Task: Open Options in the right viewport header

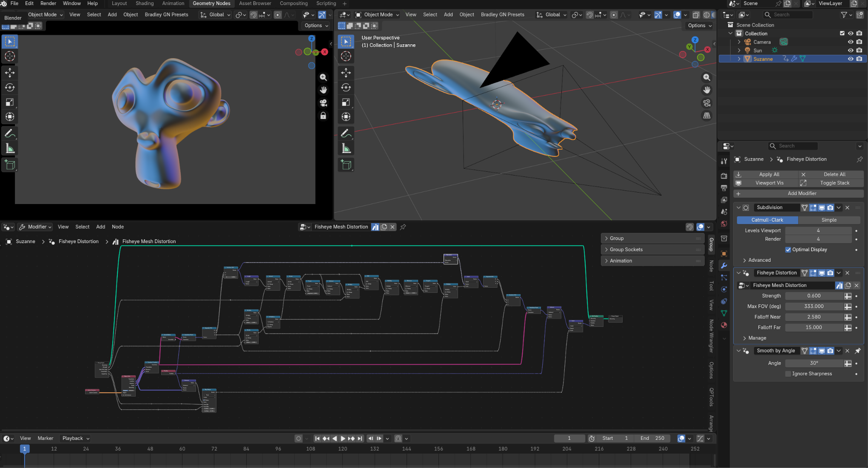Action: coord(700,26)
